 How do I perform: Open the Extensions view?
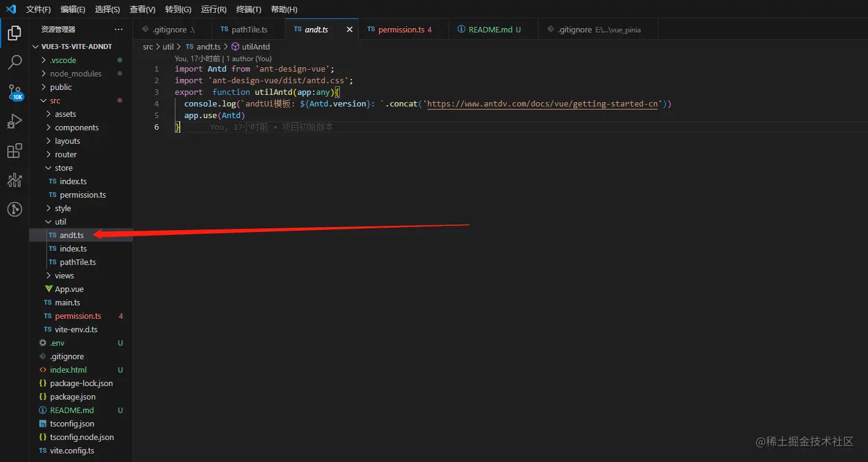15,151
